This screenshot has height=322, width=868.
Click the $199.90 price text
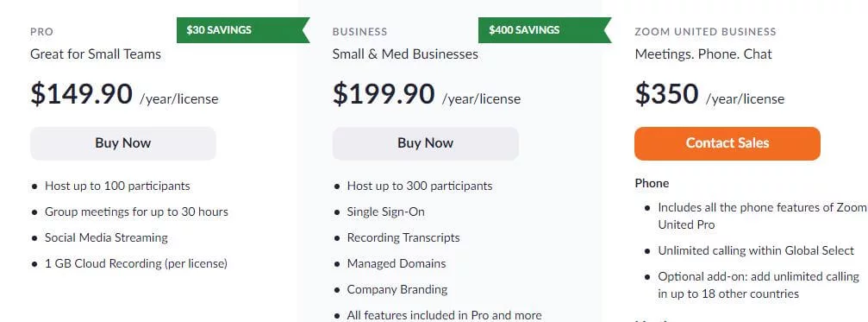click(x=384, y=93)
